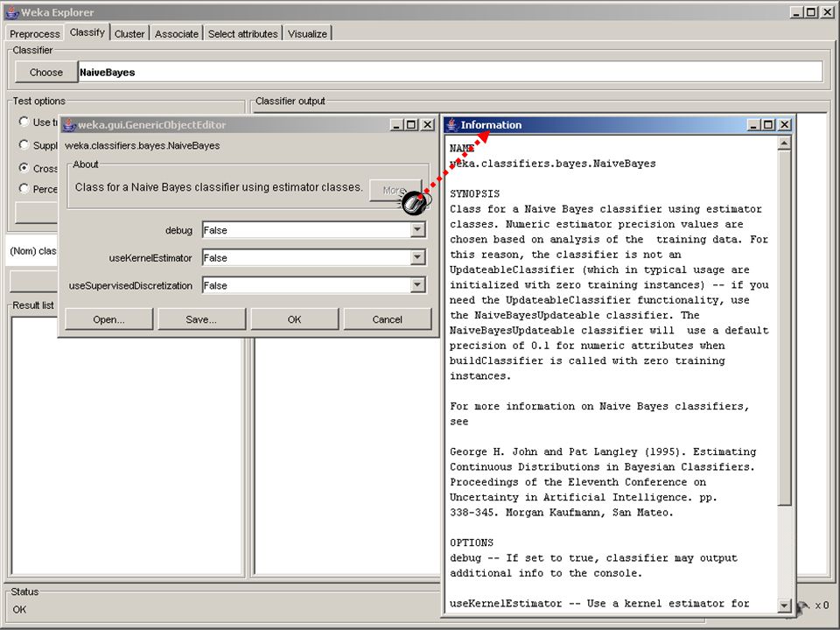This screenshot has height=630, width=840.
Task: Open the Cluster tab
Action: click(x=129, y=34)
